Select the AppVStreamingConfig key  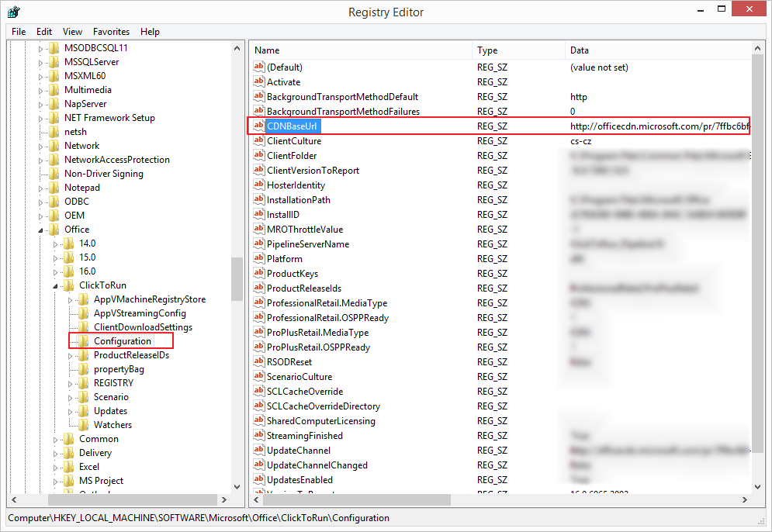140,313
